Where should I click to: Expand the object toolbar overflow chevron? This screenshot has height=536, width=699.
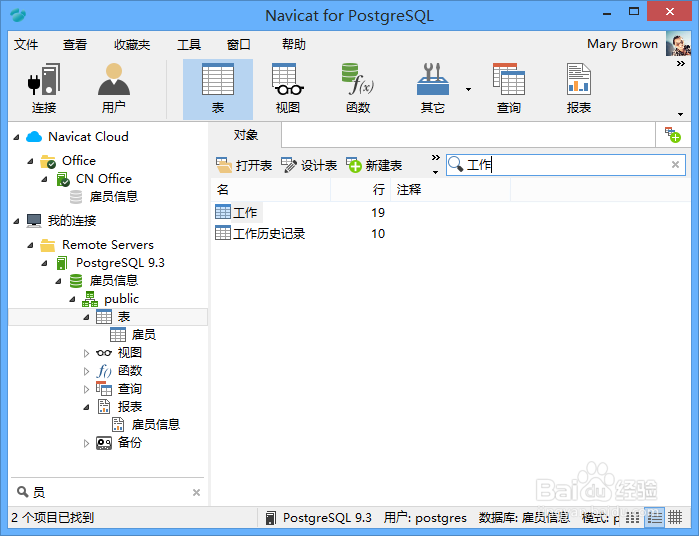click(436, 158)
